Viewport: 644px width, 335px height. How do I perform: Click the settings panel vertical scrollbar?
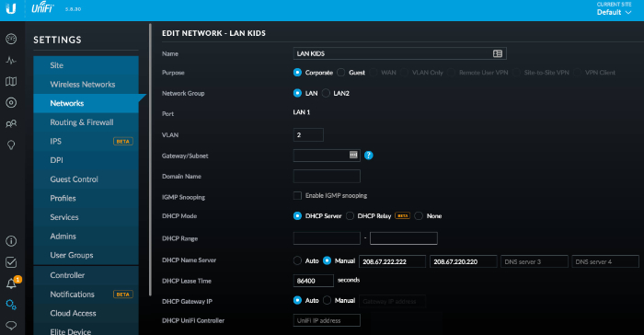coord(150,159)
